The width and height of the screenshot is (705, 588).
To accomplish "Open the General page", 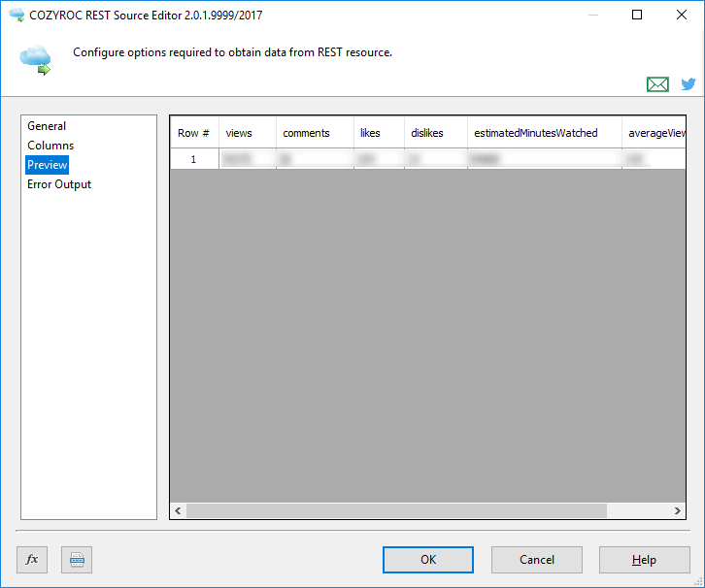I will coord(47,126).
